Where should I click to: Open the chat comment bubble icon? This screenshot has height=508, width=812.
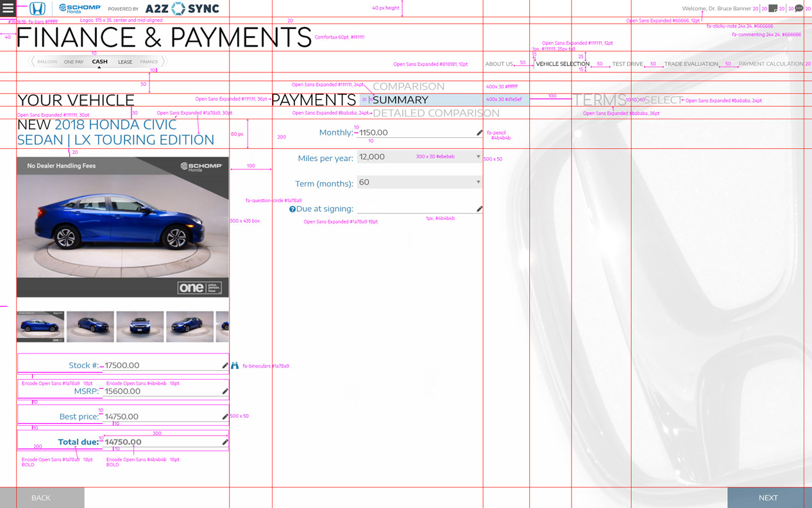(799, 8)
